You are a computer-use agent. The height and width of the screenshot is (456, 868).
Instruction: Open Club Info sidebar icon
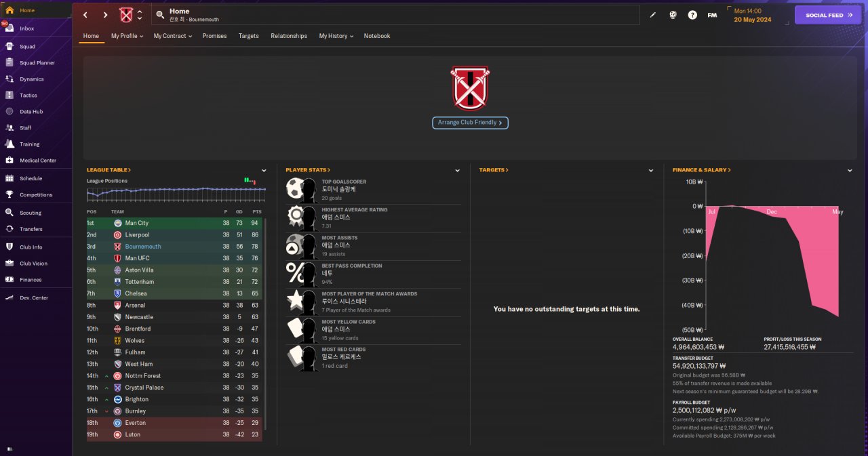point(9,247)
